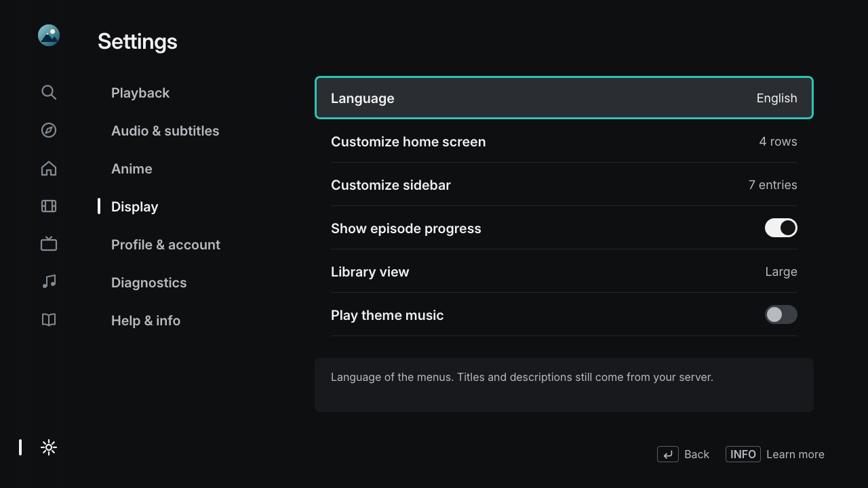Open Books via the open book icon
Viewport: 868px width, 488px height.
click(49, 320)
